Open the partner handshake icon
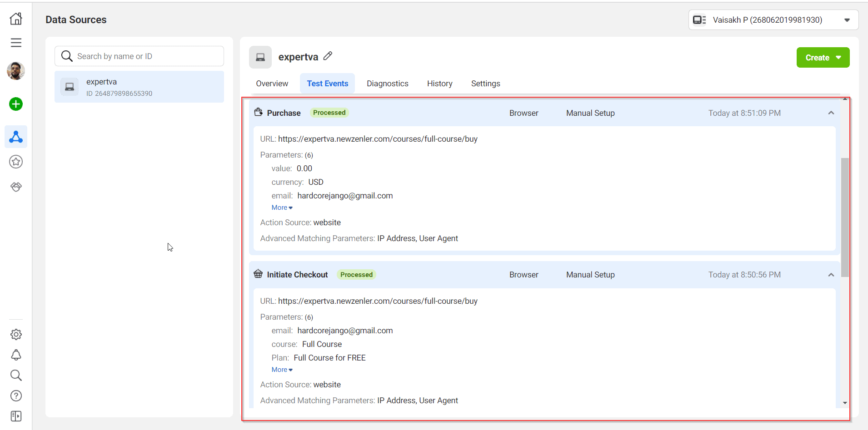868x430 pixels. [16, 187]
